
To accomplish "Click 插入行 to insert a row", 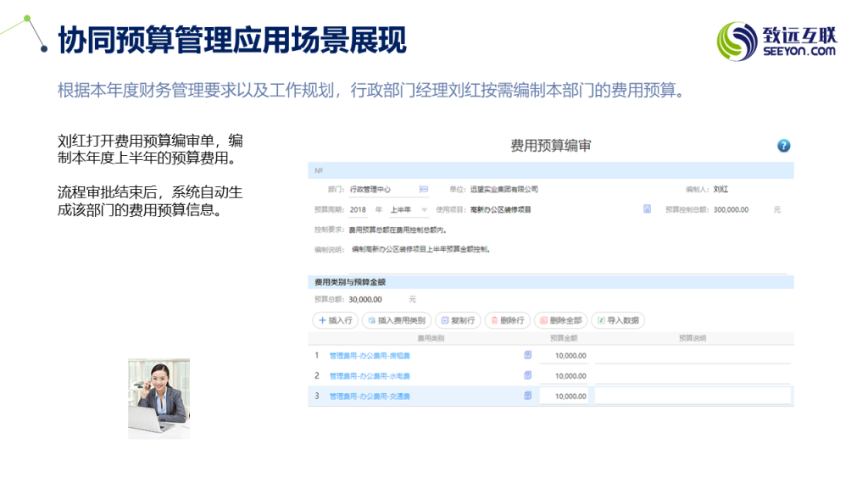I will pos(335,321).
